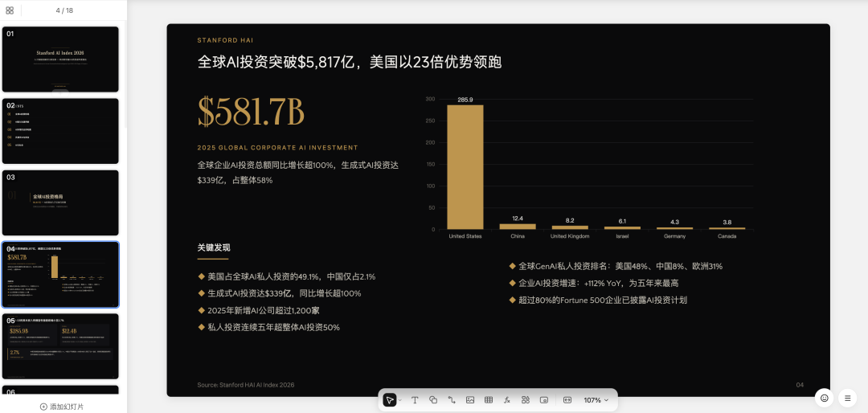Expand pointer tool options chevron
The height and width of the screenshot is (413, 868).
coord(400,400)
